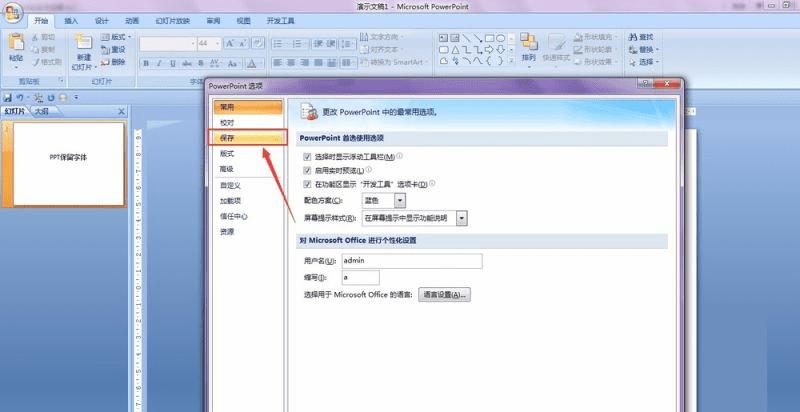The height and width of the screenshot is (412, 800).
Task: Open the font size 44 dropdown
Action: [x=218, y=44]
